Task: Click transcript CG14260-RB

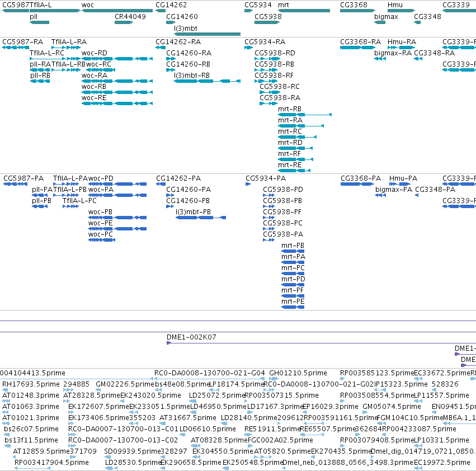Action: coord(171,70)
